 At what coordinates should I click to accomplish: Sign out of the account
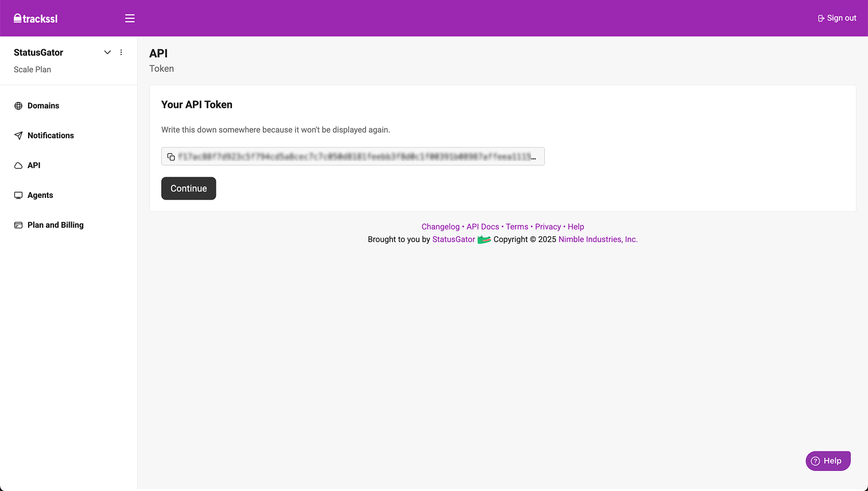[837, 18]
